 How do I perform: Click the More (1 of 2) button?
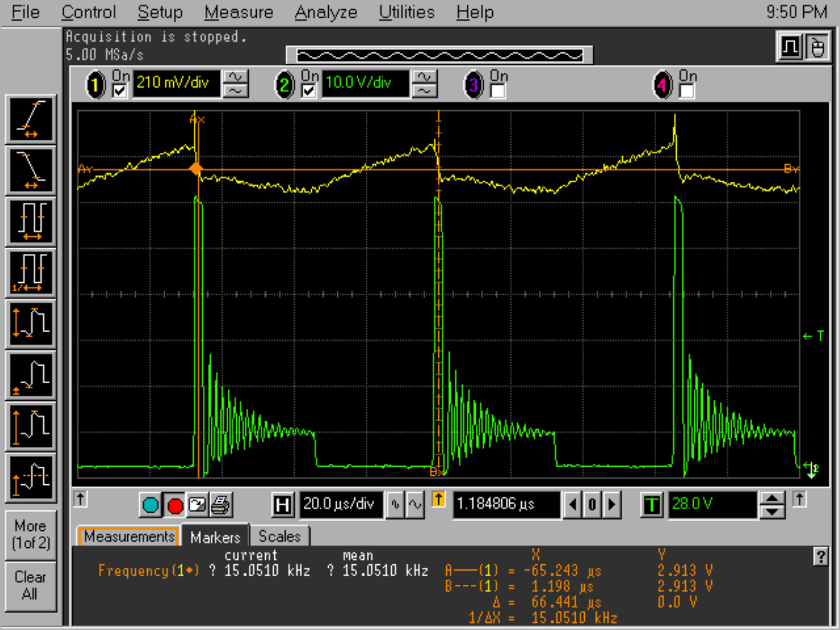tap(31, 535)
